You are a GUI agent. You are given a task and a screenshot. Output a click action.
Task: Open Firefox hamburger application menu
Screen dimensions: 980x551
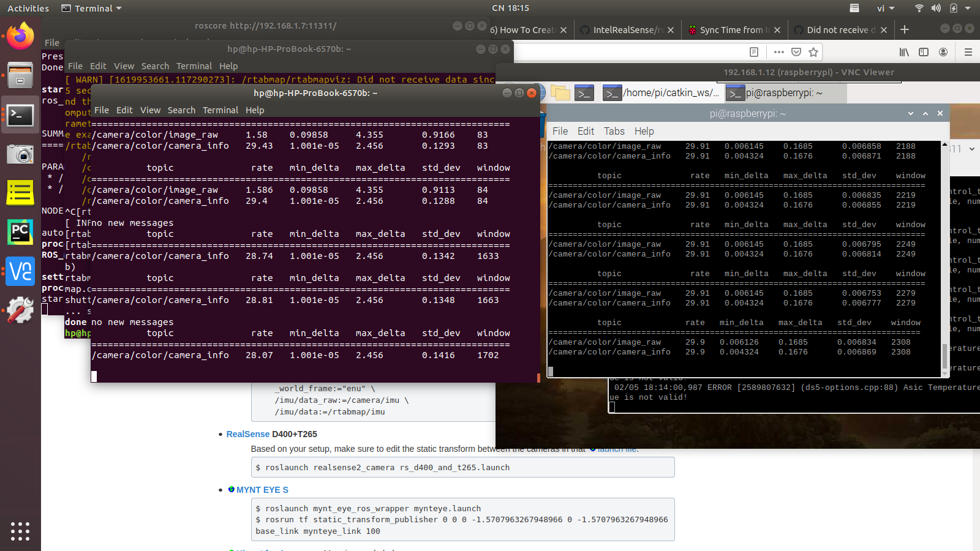(x=968, y=52)
